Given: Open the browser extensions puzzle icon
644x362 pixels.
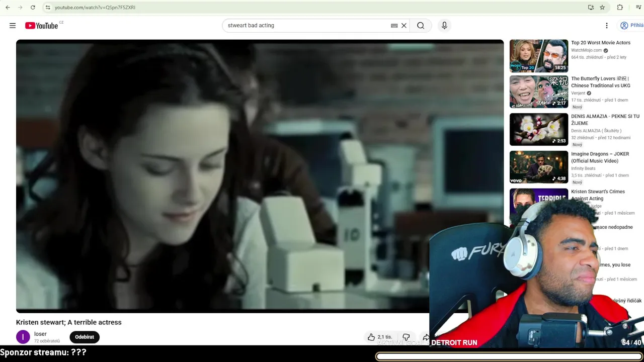Looking at the screenshot, I should [x=620, y=8].
